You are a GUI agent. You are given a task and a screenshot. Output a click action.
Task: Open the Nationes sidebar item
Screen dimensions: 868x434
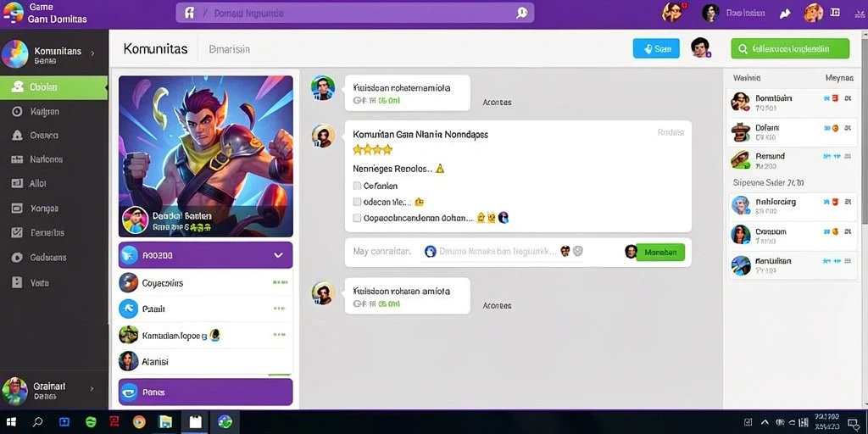pos(53,159)
